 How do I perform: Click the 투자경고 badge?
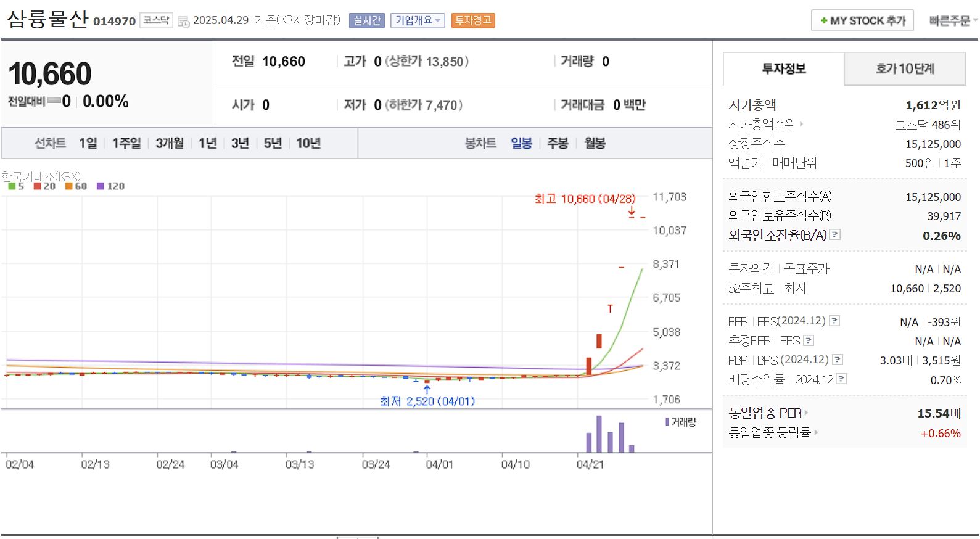tap(473, 20)
